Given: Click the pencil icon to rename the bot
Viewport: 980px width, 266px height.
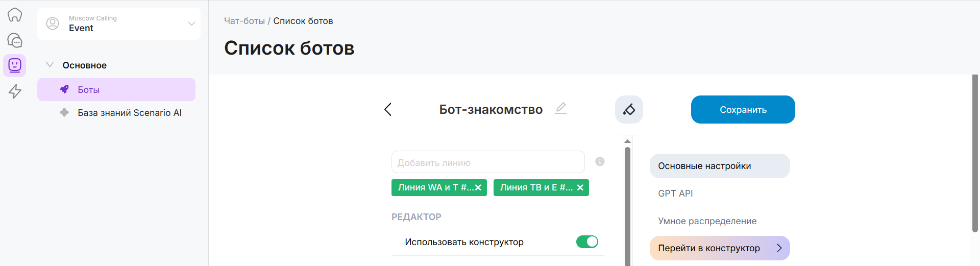Looking at the screenshot, I should click(x=560, y=108).
